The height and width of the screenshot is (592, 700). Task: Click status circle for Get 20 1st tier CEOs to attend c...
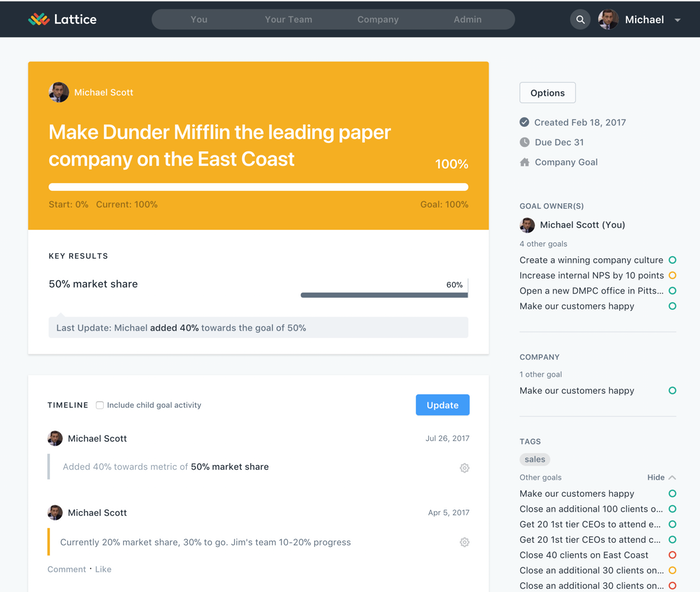672,540
